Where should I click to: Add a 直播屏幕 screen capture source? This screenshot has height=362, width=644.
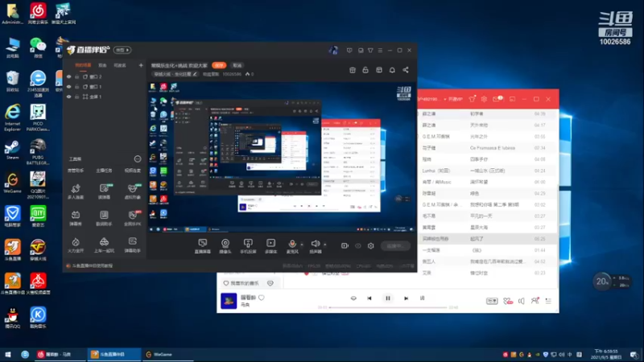203,246
